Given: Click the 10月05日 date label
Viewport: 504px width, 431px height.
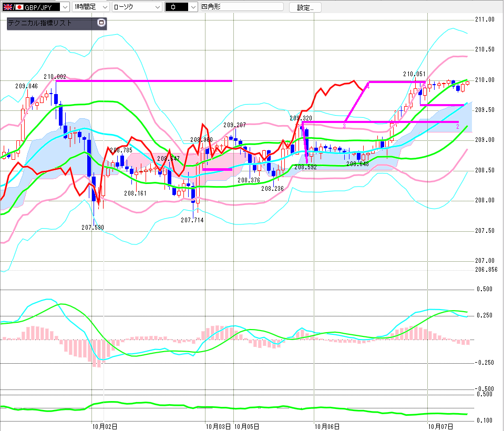Looking at the screenshot, I should [x=246, y=427].
